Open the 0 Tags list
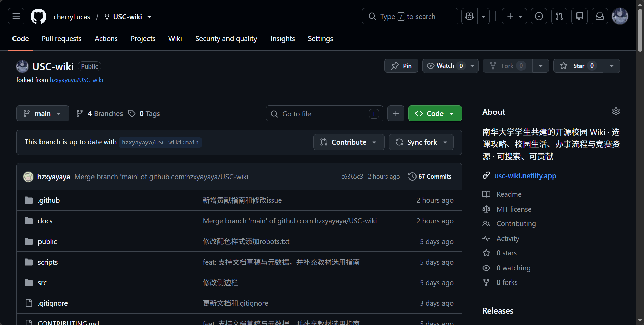 (x=144, y=114)
